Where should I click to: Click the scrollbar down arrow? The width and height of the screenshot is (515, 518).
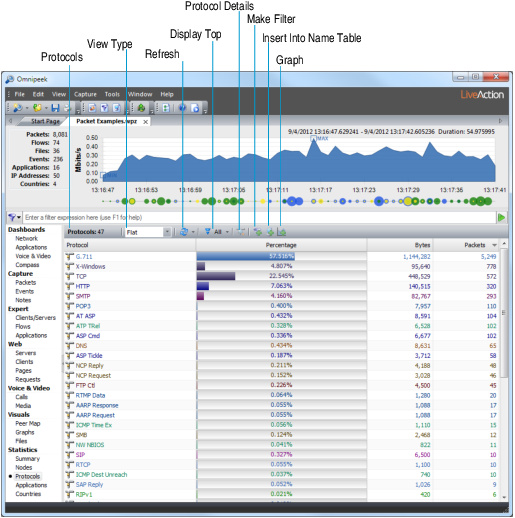[504, 497]
